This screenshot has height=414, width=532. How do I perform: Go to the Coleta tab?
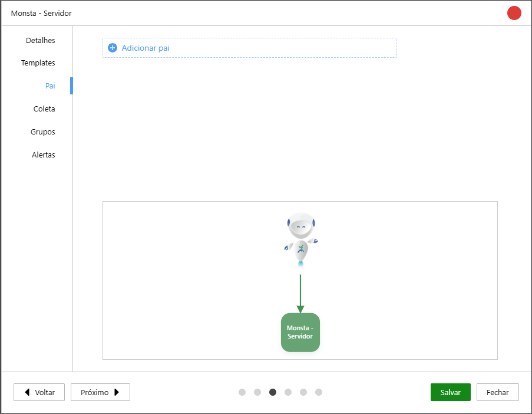click(x=44, y=109)
